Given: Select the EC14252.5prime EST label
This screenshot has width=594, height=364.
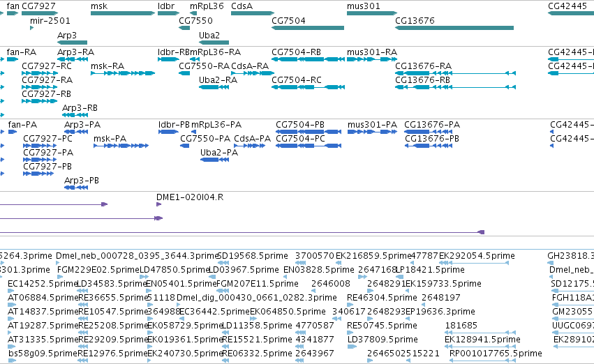Looking at the screenshot, I should [x=43, y=285].
